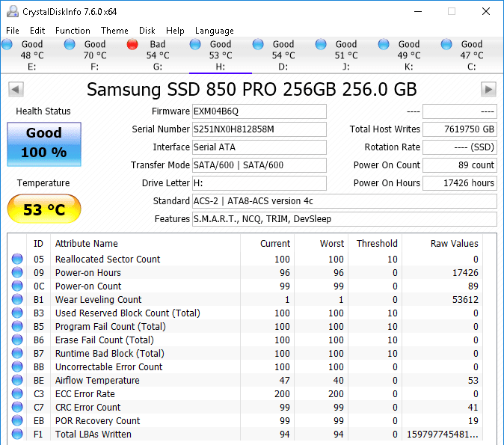
Task: Click the status orb of Power-on Count row
Action: pos(17,286)
